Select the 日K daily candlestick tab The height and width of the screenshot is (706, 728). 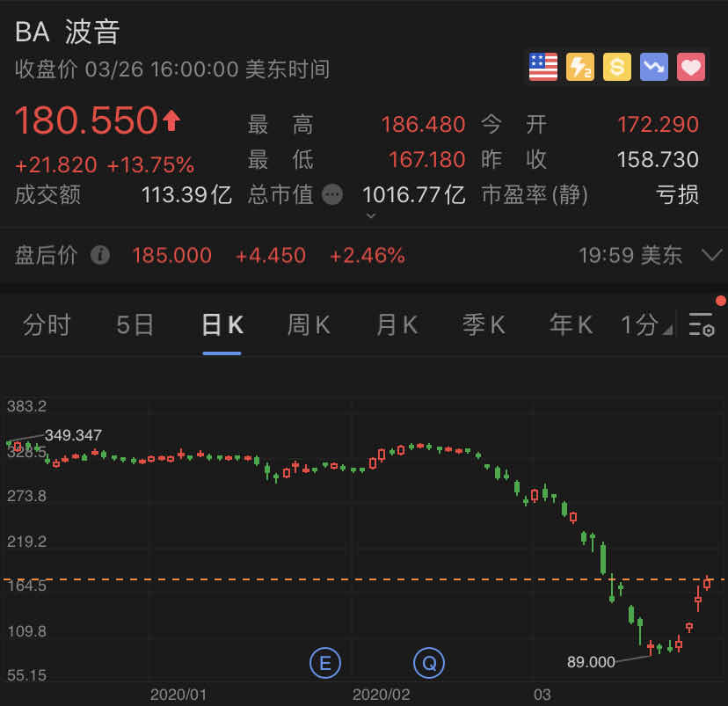click(222, 325)
